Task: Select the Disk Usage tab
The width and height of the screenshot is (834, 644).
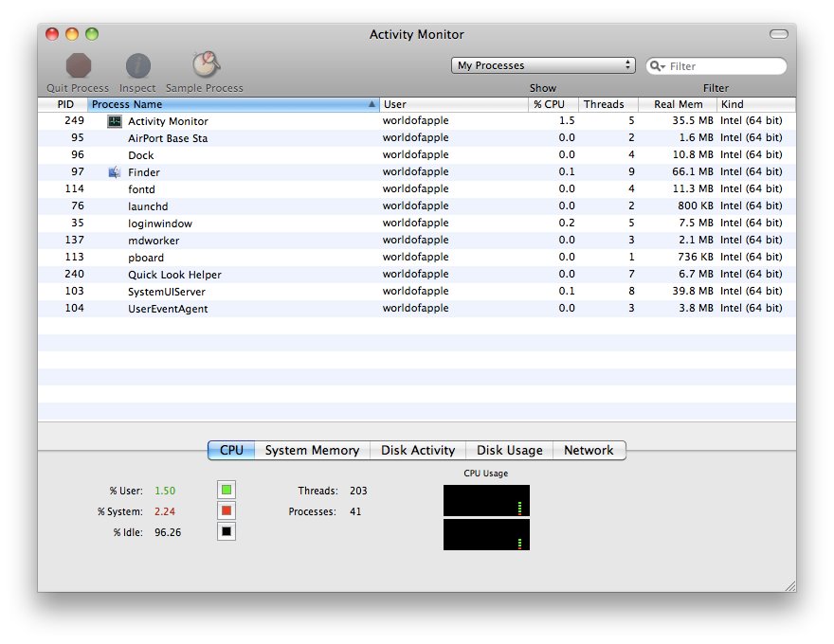Action: (510, 451)
